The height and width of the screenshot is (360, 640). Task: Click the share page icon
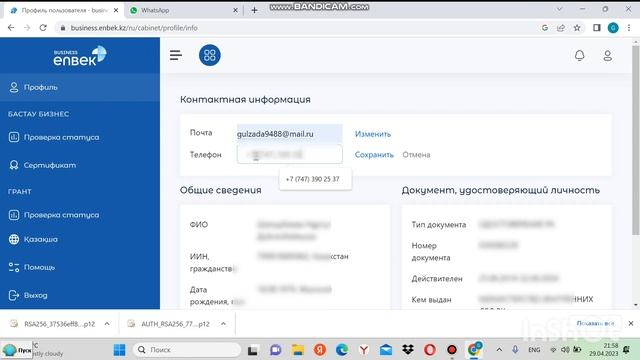tap(561, 28)
